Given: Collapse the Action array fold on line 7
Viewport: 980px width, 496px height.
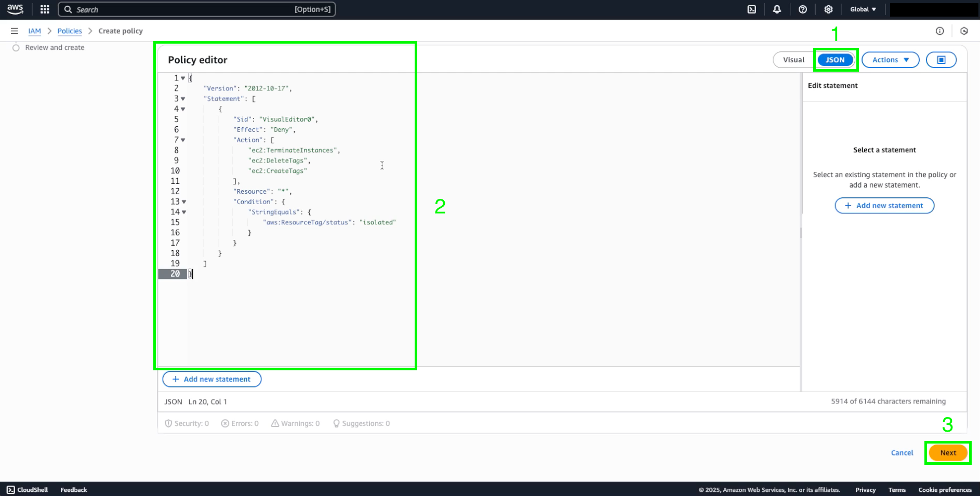Looking at the screenshot, I should coord(183,140).
